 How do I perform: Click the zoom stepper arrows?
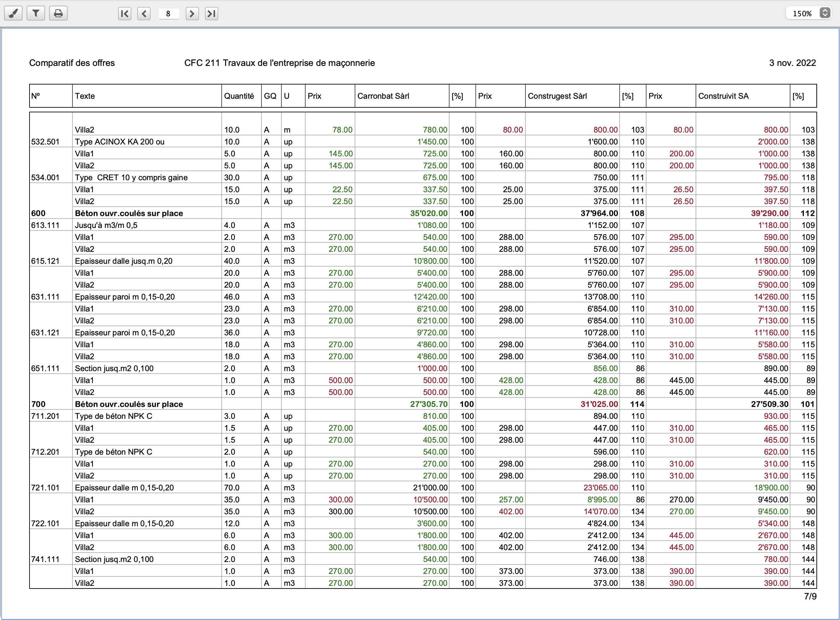point(825,13)
